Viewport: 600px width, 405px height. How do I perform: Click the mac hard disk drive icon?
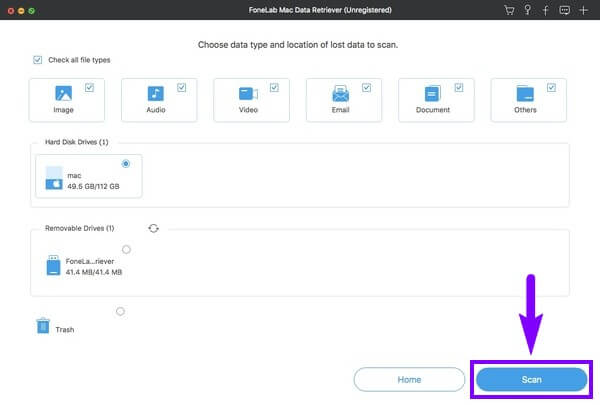pos(54,178)
